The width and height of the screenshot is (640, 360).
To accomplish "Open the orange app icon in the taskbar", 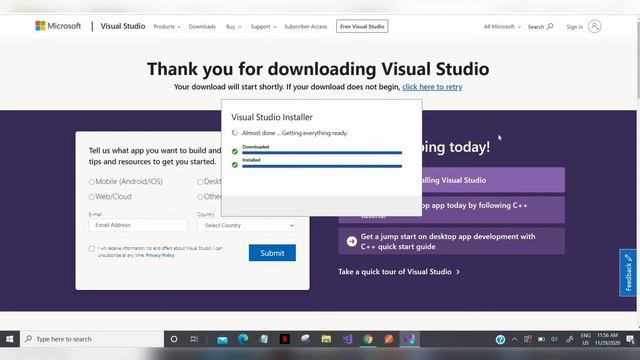I will click(x=389, y=339).
